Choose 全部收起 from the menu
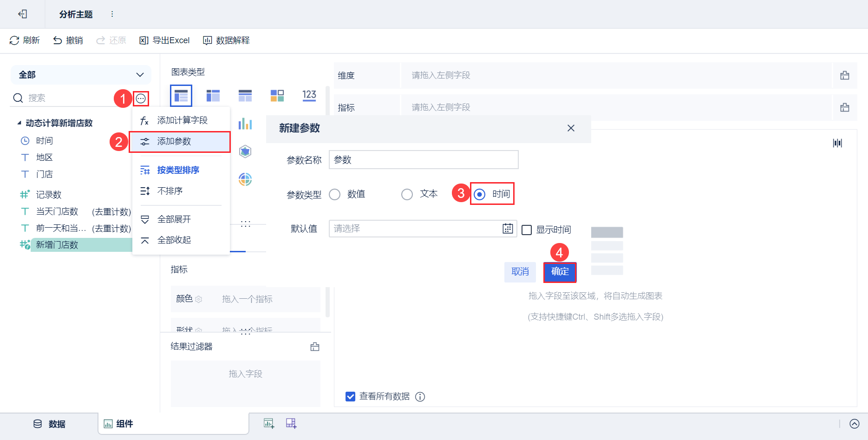Screen dimensions: 868x440 (x=181, y=240)
